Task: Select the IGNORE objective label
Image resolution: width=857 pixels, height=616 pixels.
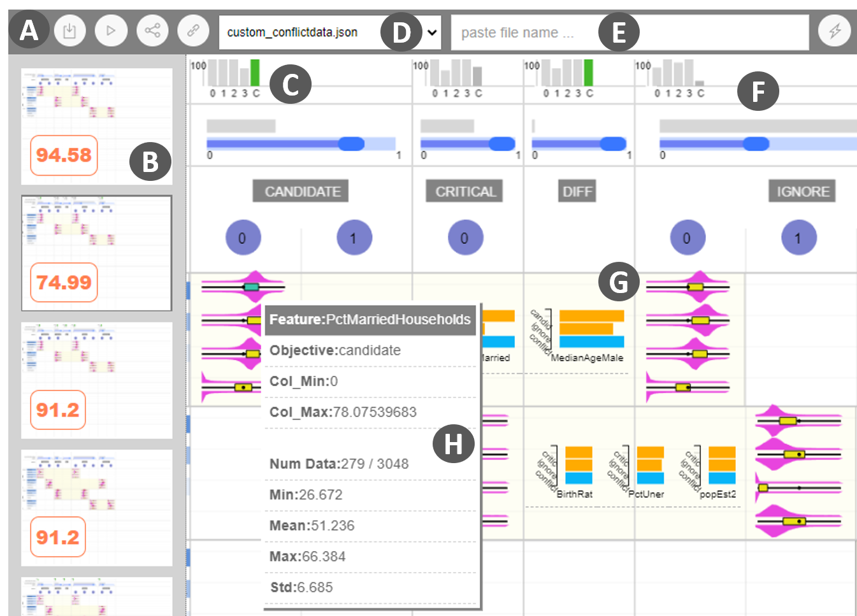Action: pyautogui.click(x=802, y=191)
